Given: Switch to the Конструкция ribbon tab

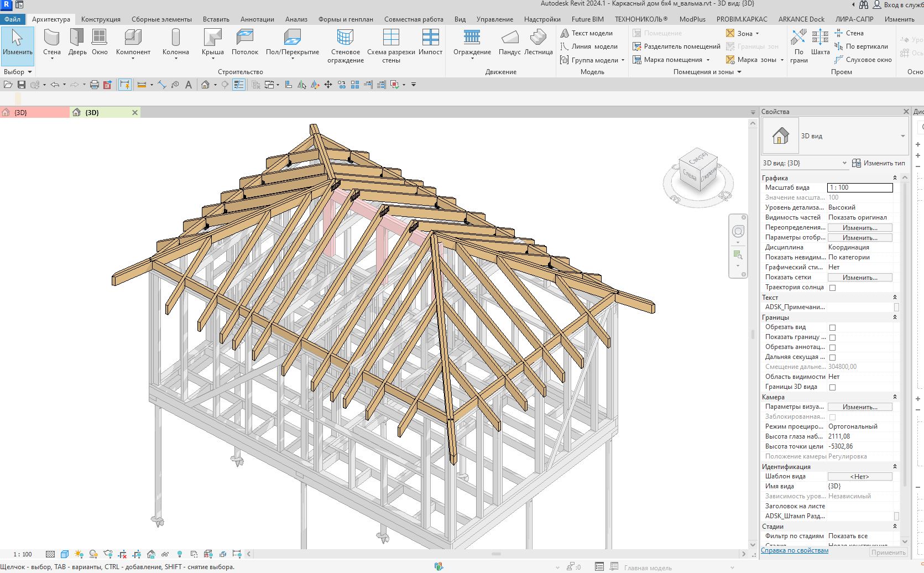Looking at the screenshot, I should pos(100,18).
